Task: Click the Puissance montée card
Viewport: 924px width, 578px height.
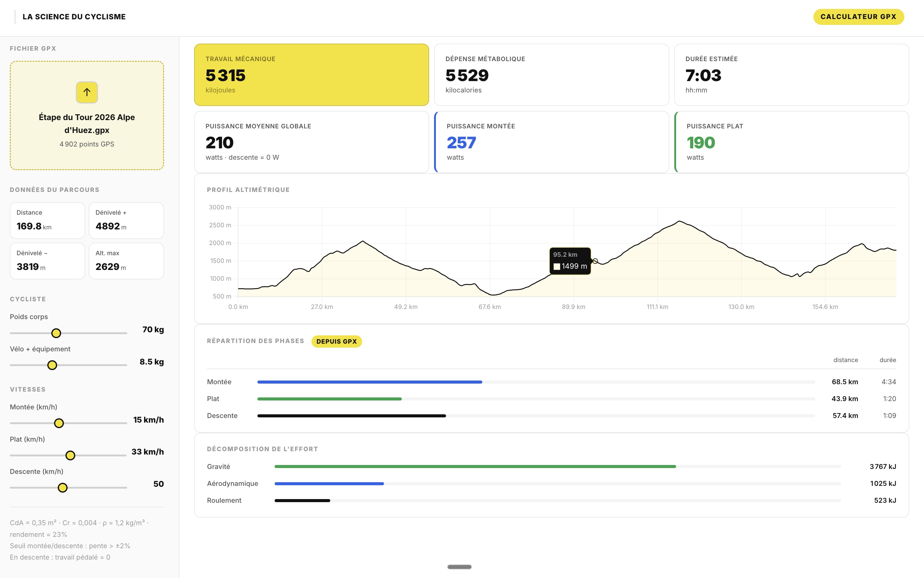Action: point(551,142)
